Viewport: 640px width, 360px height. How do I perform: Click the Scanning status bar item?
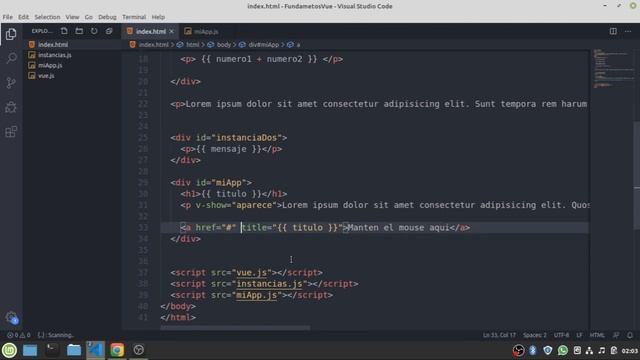point(56,335)
